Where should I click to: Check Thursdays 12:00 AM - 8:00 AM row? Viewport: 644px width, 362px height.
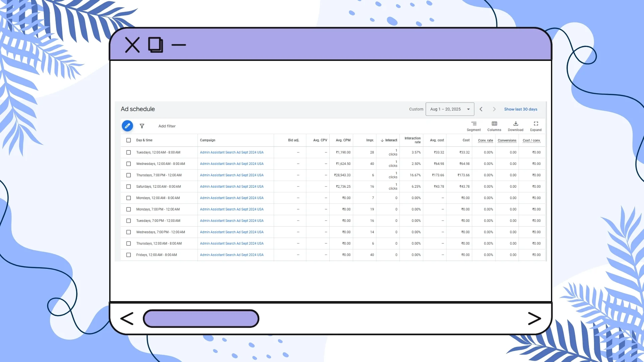pos(128,244)
